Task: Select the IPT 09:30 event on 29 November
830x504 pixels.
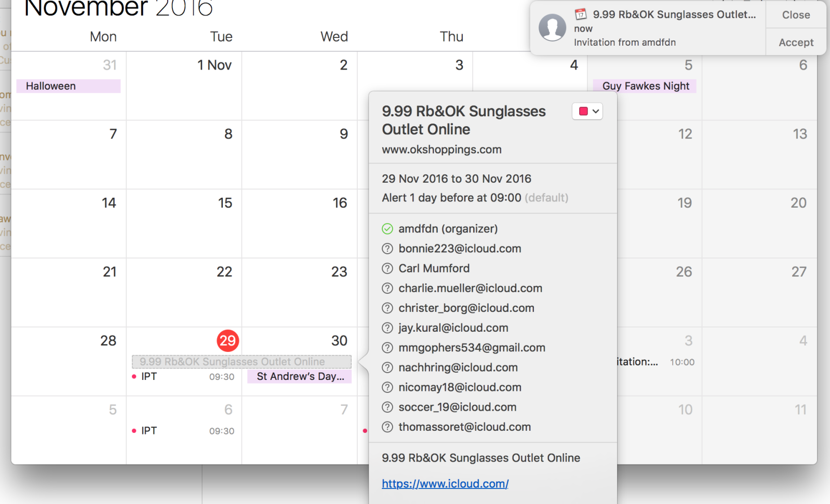Action: (183, 377)
